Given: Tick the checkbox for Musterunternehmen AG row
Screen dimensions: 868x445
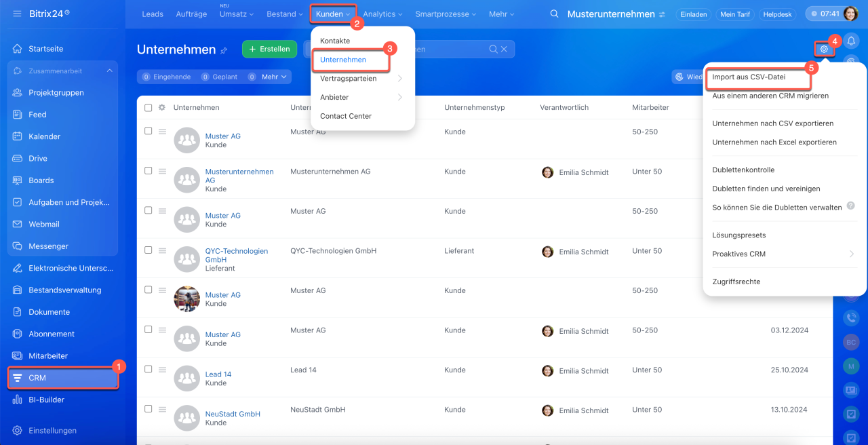Looking at the screenshot, I should 148,171.
